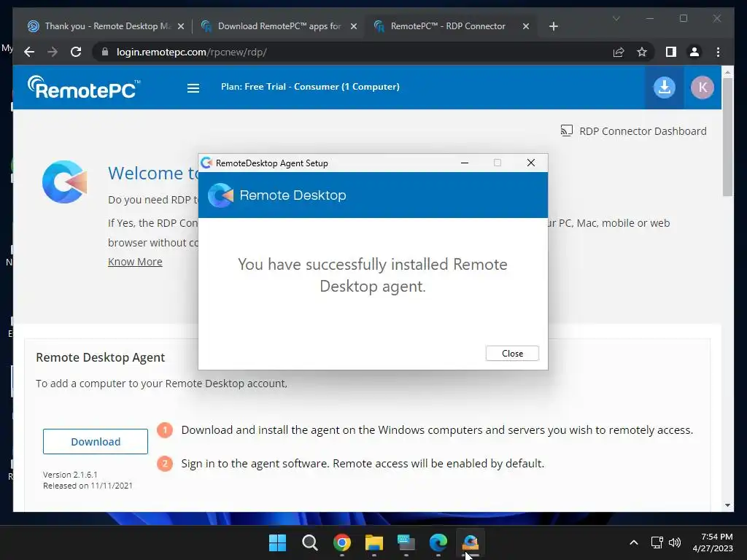Open network status tray icon
The width and height of the screenshot is (747, 560).
[657, 542]
